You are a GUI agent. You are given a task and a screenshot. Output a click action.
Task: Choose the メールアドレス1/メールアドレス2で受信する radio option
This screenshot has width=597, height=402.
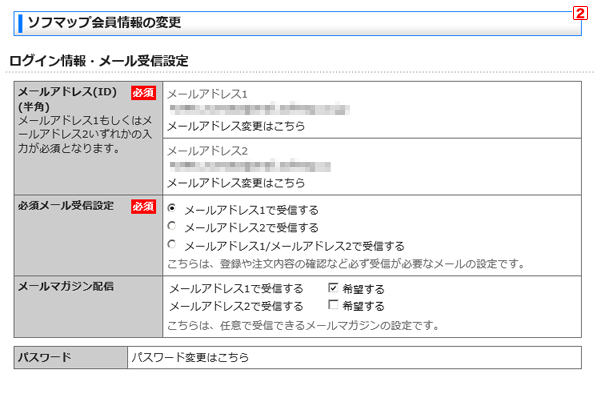[x=172, y=244]
